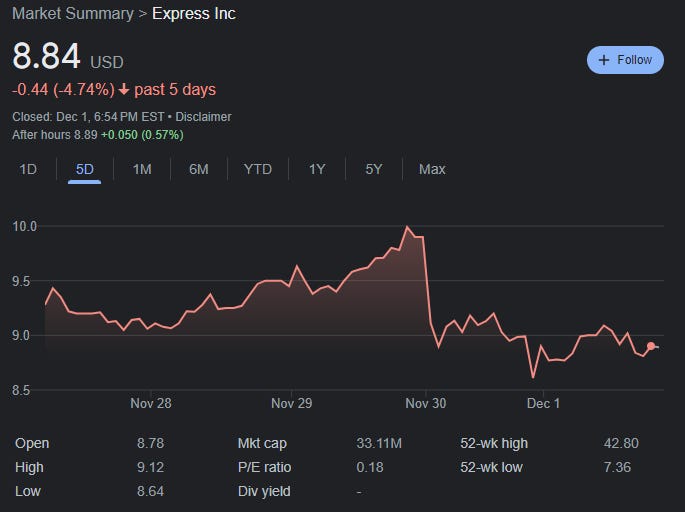Click the Closed: Dec 1, 6:54 PM EST text
The image size is (685, 512).
point(88,117)
